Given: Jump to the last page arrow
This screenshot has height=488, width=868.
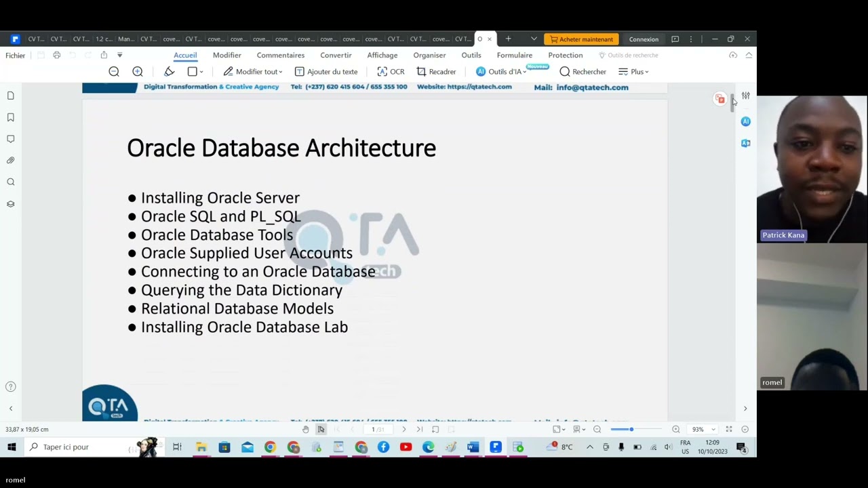Looking at the screenshot, I should (420, 429).
